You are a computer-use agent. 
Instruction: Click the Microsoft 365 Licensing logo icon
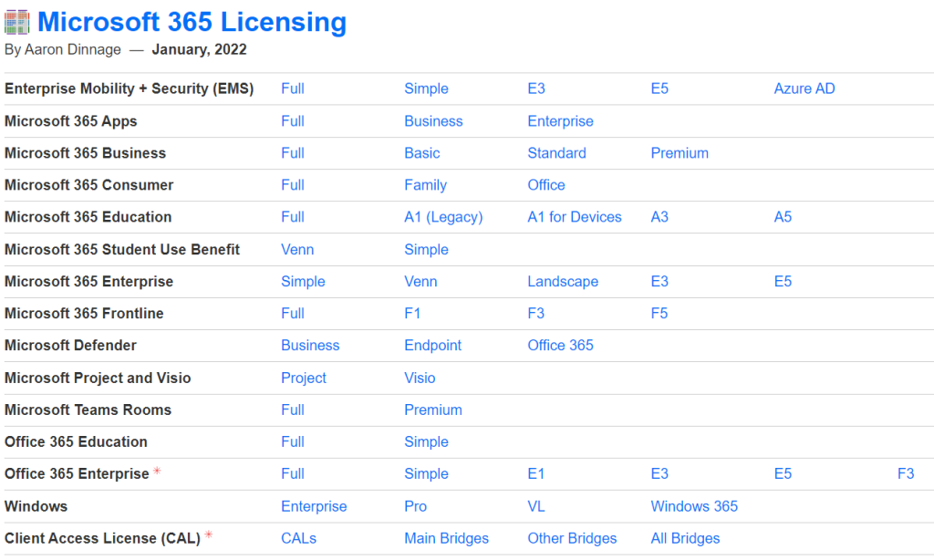tap(16, 22)
